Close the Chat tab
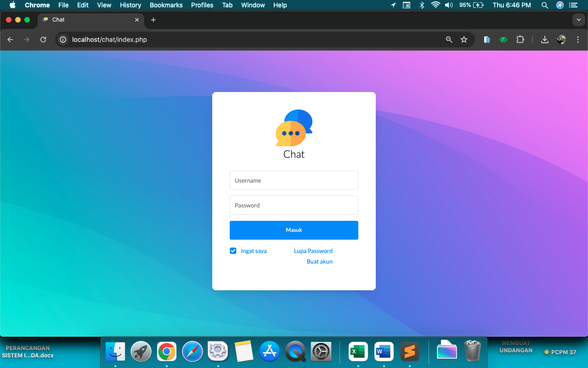588x368 pixels. coord(137,20)
